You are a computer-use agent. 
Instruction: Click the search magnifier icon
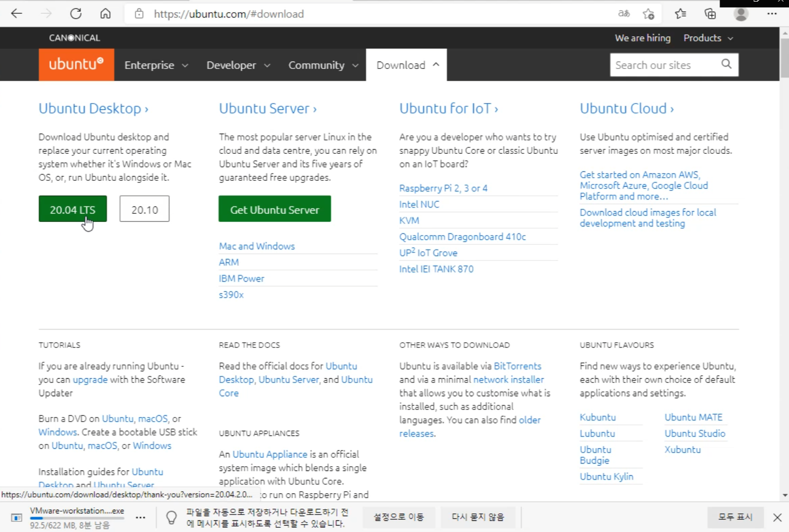(726, 64)
